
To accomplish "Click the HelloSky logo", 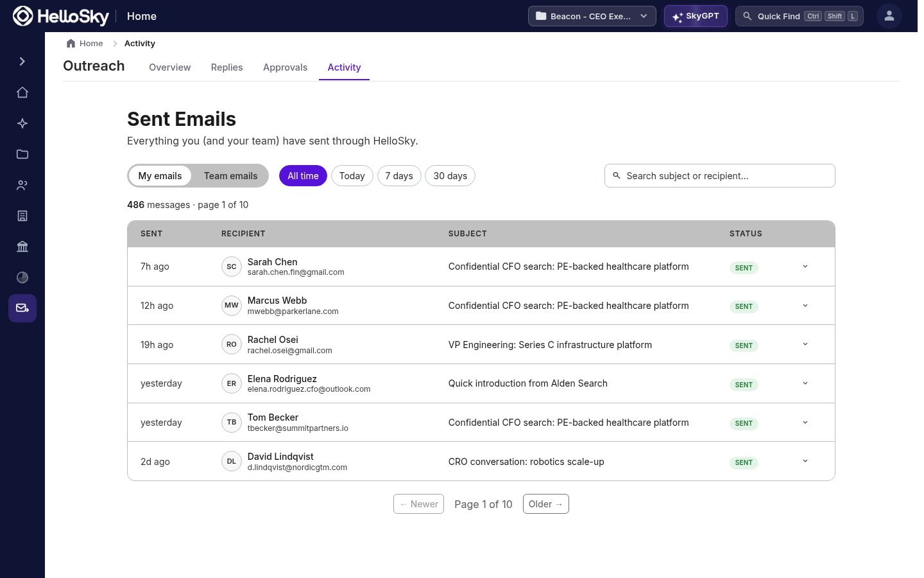I will pos(61,16).
